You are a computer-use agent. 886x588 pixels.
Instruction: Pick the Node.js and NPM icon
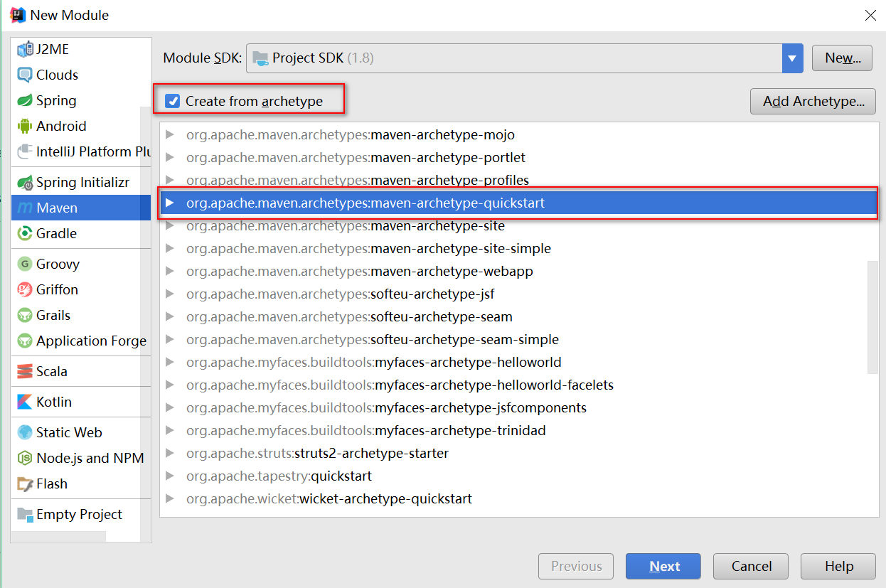tap(25, 458)
